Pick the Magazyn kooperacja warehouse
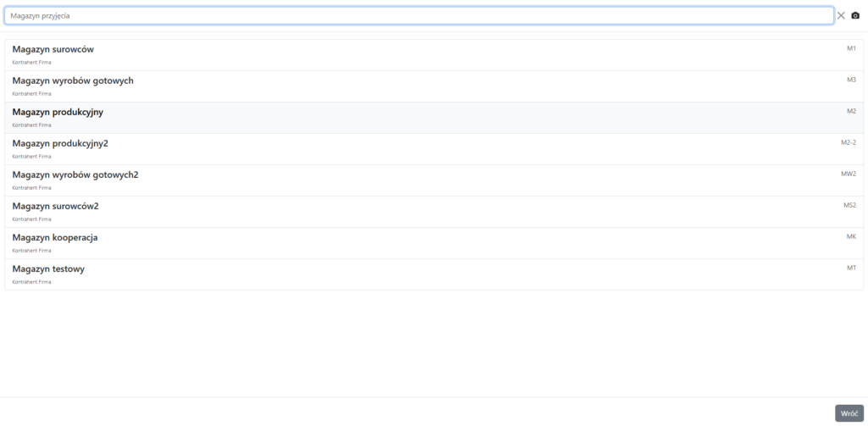Screen dimensions: 868x426 (x=55, y=237)
